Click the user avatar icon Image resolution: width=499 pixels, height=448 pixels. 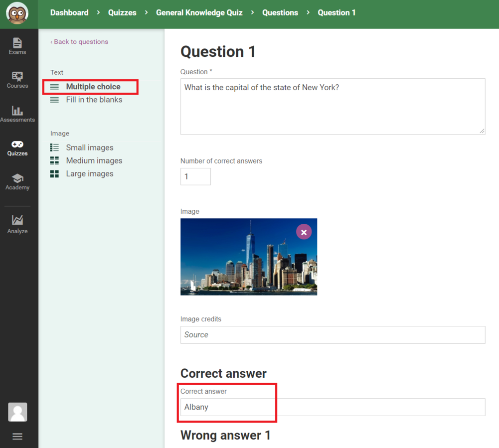[x=17, y=412]
